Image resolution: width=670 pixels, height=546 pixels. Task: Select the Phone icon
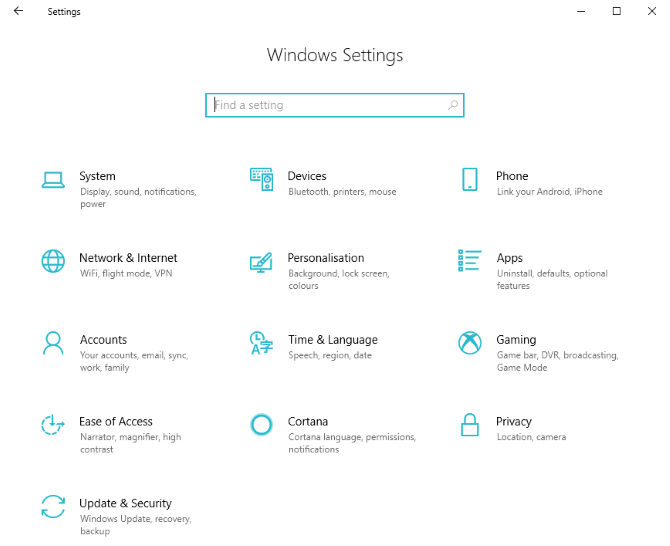click(x=469, y=180)
